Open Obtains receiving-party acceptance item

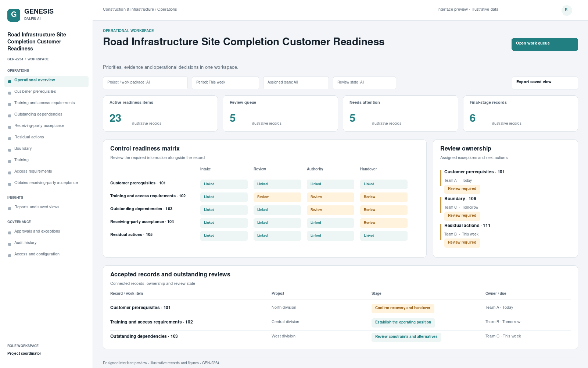pos(46,183)
